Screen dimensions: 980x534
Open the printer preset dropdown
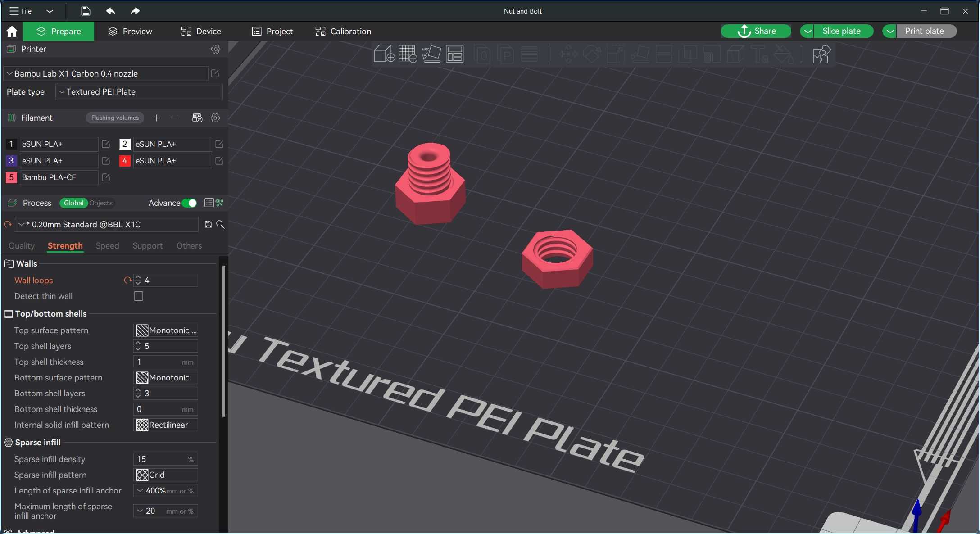click(106, 73)
